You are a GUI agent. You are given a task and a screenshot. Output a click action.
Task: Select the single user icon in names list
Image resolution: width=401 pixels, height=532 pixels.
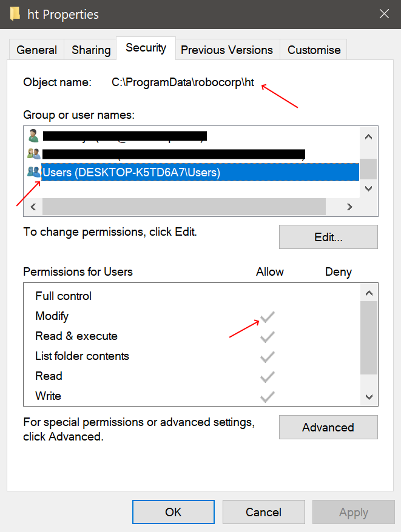click(33, 136)
